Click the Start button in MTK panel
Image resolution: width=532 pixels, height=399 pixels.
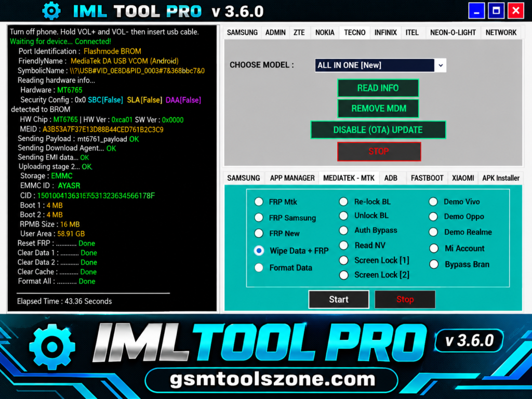tap(339, 300)
